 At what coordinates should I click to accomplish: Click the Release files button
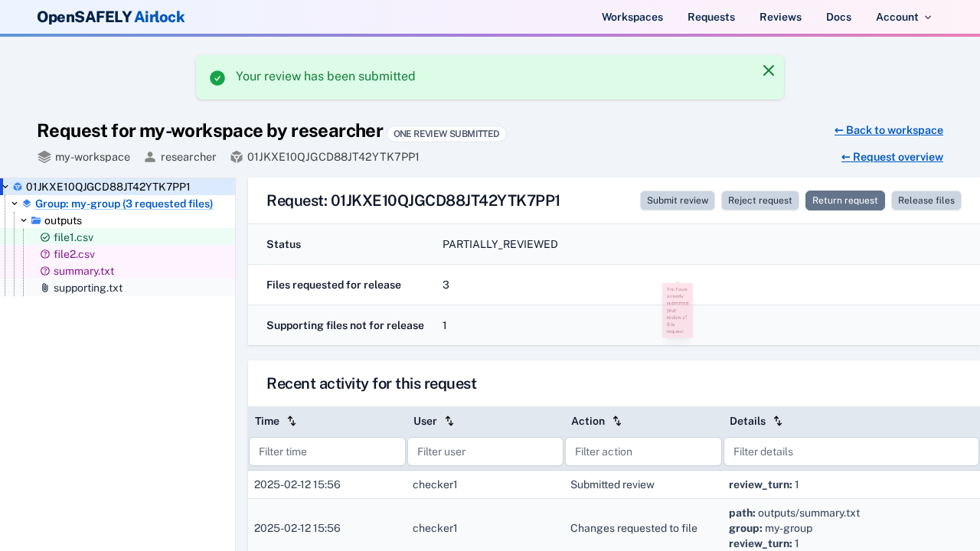pyautogui.click(x=926, y=201)
